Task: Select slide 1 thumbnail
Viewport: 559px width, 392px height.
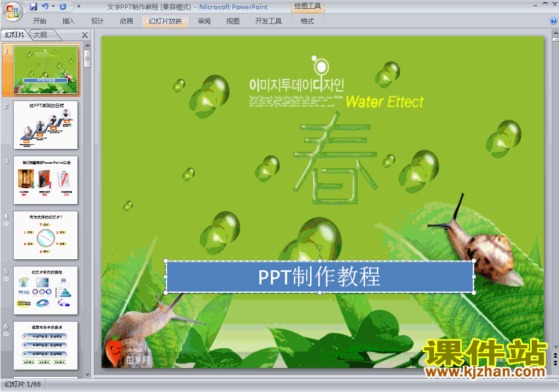Action: tap(46, 69)
